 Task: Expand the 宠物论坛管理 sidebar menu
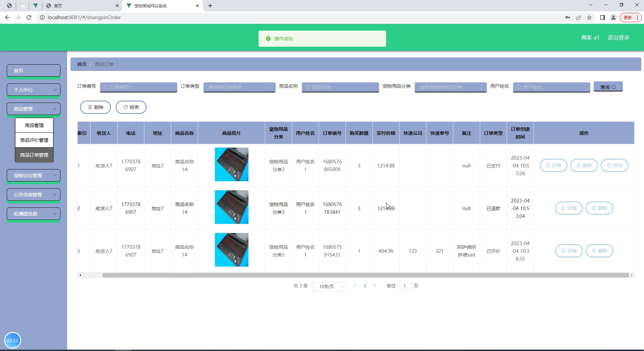34,175
